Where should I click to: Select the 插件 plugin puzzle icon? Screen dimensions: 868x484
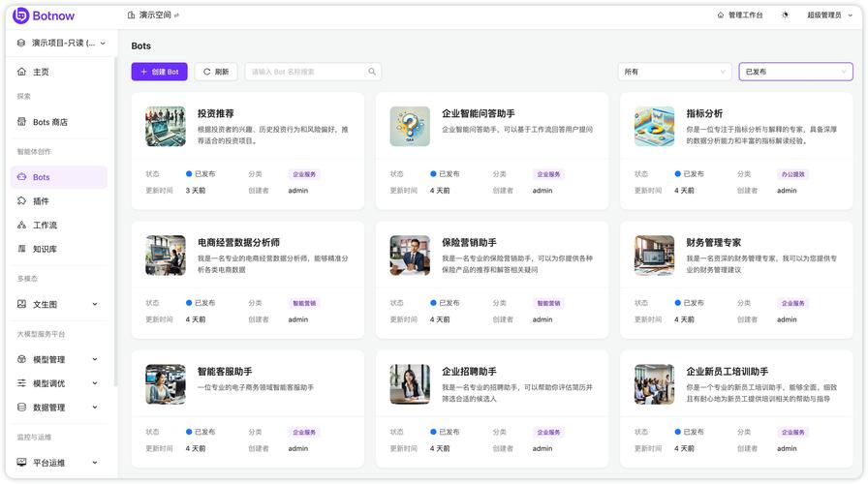pos(21,200)
